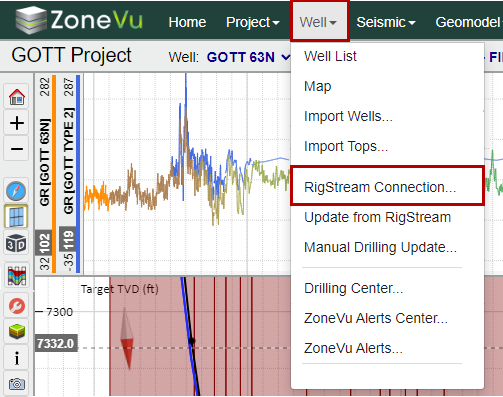
Task: Collapse the Well dropdown menu
Action: pos(319,22)
